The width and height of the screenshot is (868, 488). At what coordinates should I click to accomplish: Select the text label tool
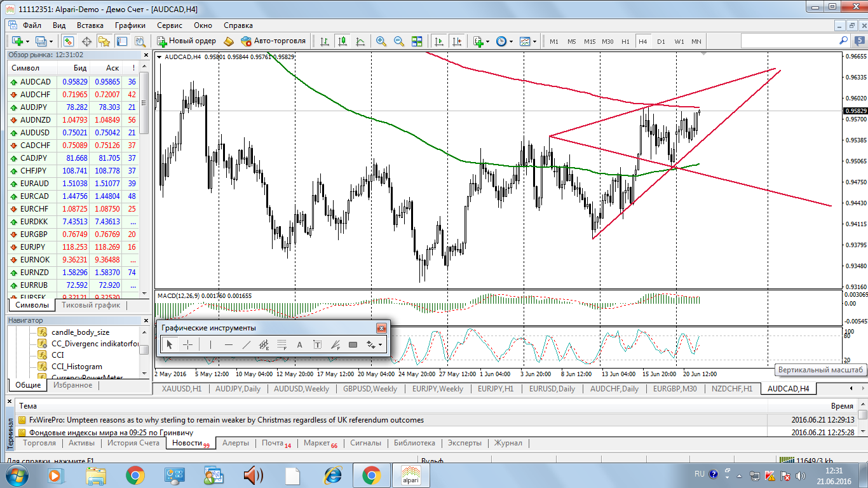tap(318, 344)
